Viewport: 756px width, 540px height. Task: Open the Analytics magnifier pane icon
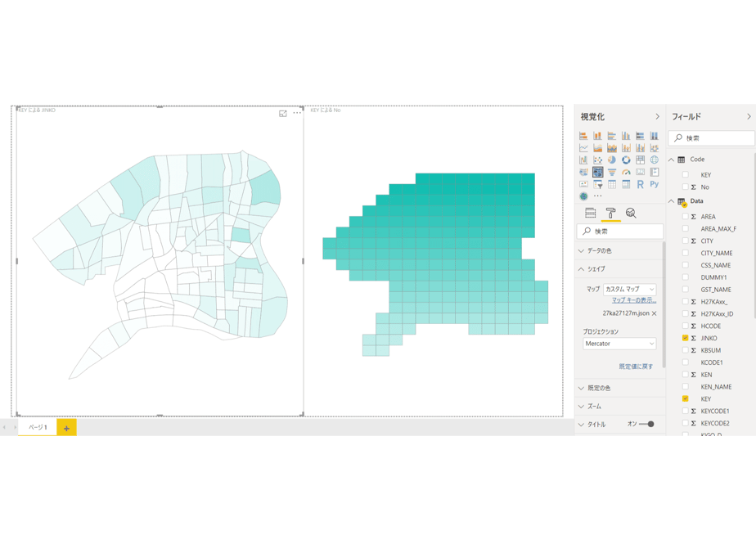631,213
